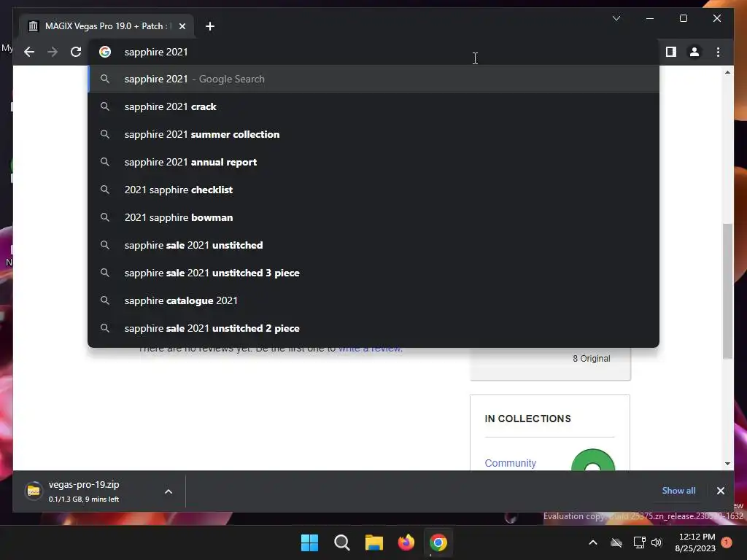Click the scrollbar down arrow
747x560 pixels.
727,463
